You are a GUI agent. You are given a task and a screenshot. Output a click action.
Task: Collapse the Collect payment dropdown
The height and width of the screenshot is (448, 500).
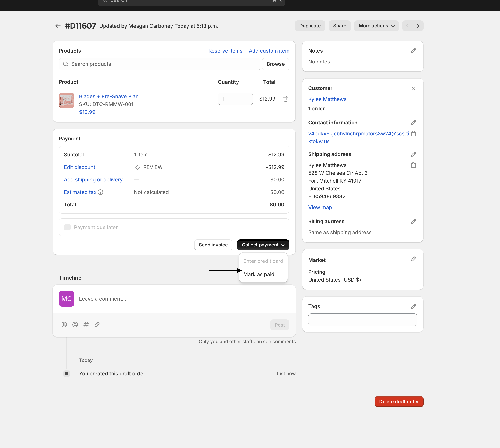pos(263,245)
